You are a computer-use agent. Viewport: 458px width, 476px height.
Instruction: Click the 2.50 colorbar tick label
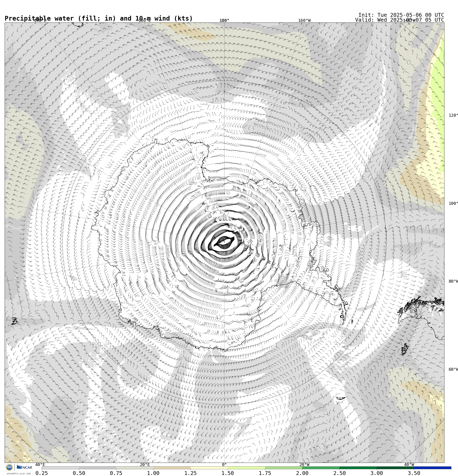[339, 473]
